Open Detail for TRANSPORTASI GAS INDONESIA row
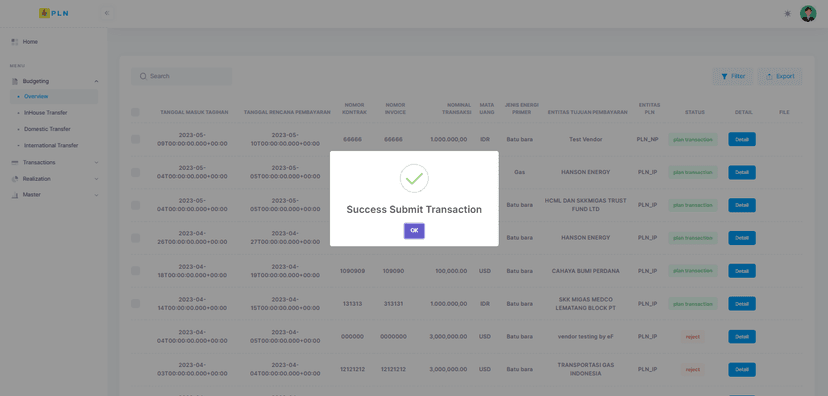828x396 pixels. tap(742, 370)
